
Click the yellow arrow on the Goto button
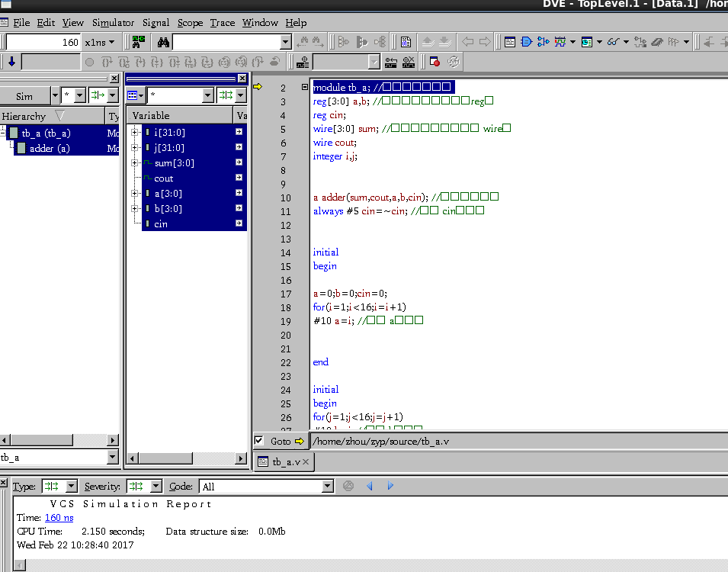[x=300, y=441]
